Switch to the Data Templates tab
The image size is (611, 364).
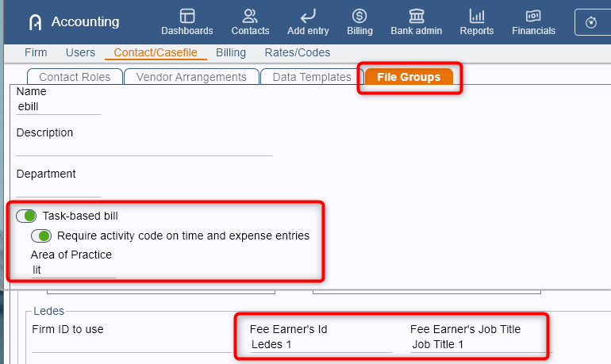tap(312, 77)
